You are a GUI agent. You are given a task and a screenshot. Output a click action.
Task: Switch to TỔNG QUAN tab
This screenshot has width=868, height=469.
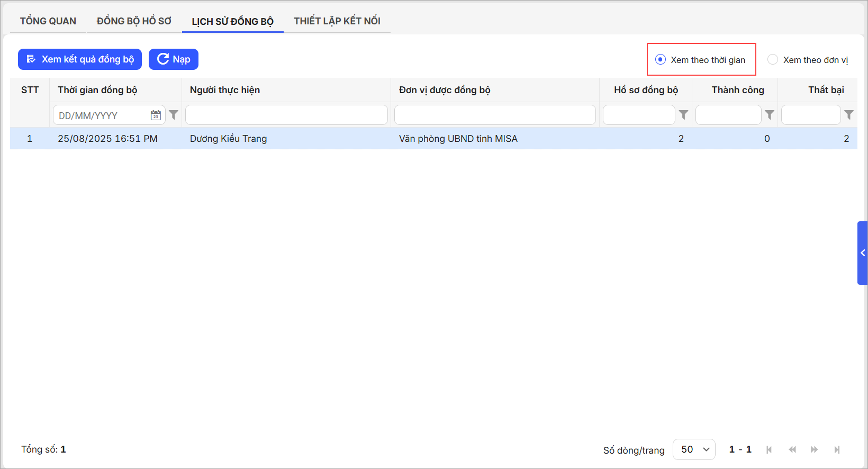tap(48, 21)
